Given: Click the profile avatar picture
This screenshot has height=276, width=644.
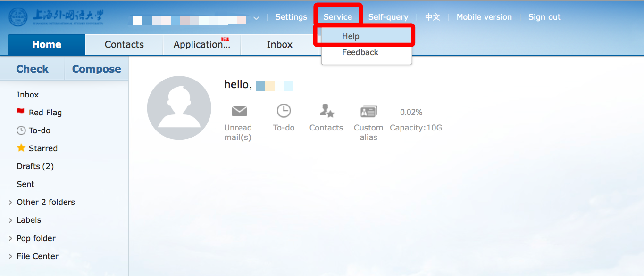Looking at the screenshot, I should [x=179, y=108].
